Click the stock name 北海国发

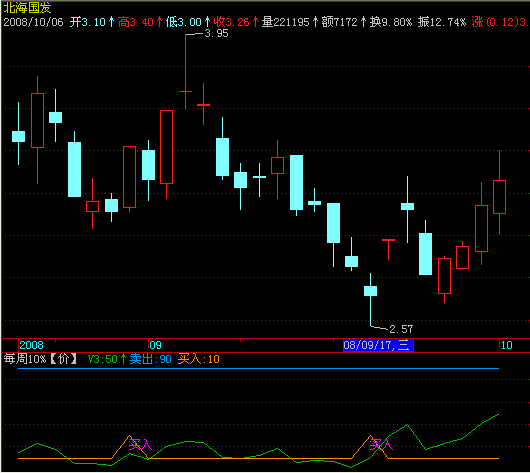tap(27, 7)
